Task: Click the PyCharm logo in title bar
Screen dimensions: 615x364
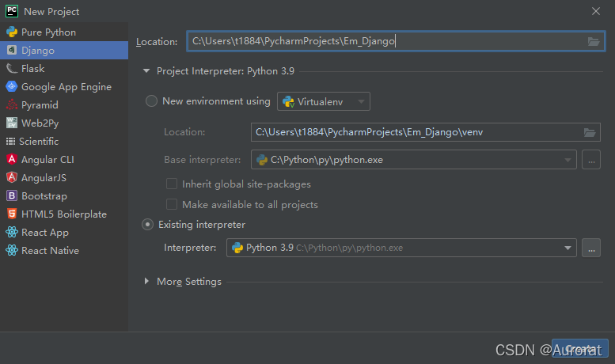Action: pyautogui.click(x=12, y=11)
